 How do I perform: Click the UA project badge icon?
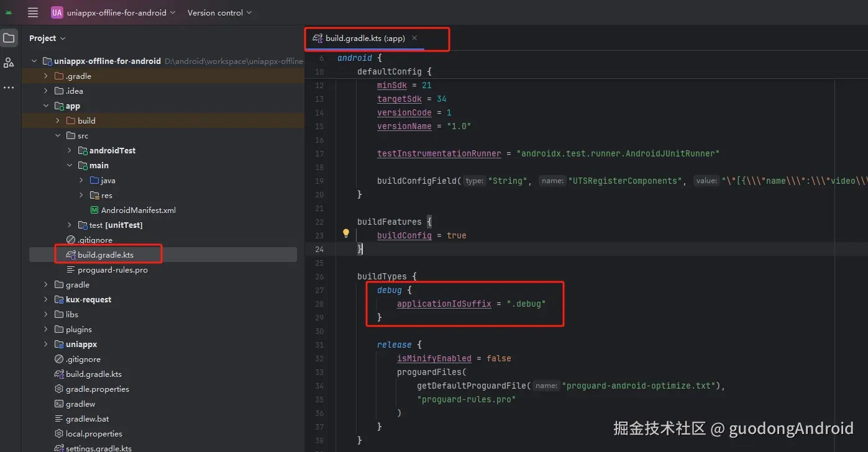[x=57, y=12]
